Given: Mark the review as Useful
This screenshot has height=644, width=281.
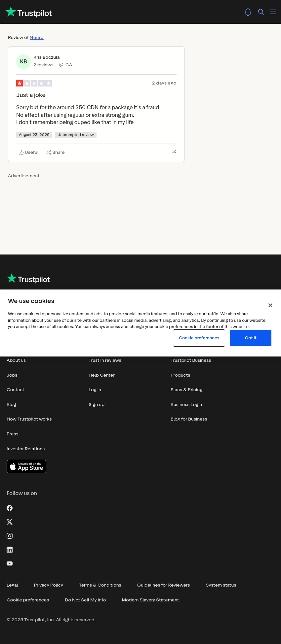Looking at the screenshot, I should [28, 153].
